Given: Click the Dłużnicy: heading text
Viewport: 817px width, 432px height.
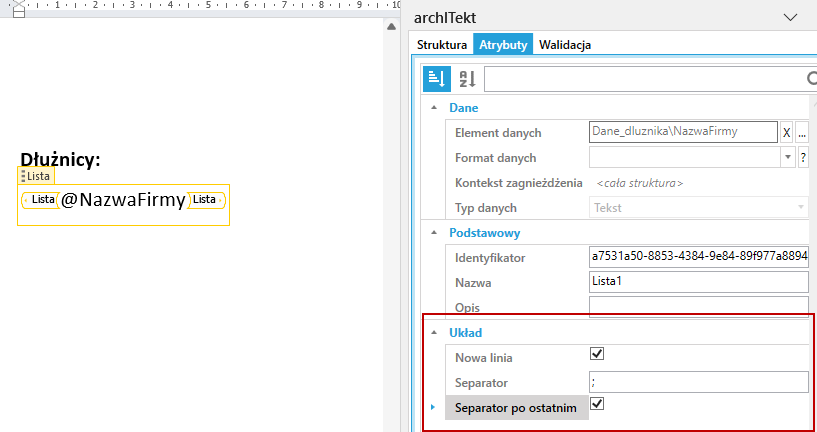Looking at the screenshot, I should (60, 159).
